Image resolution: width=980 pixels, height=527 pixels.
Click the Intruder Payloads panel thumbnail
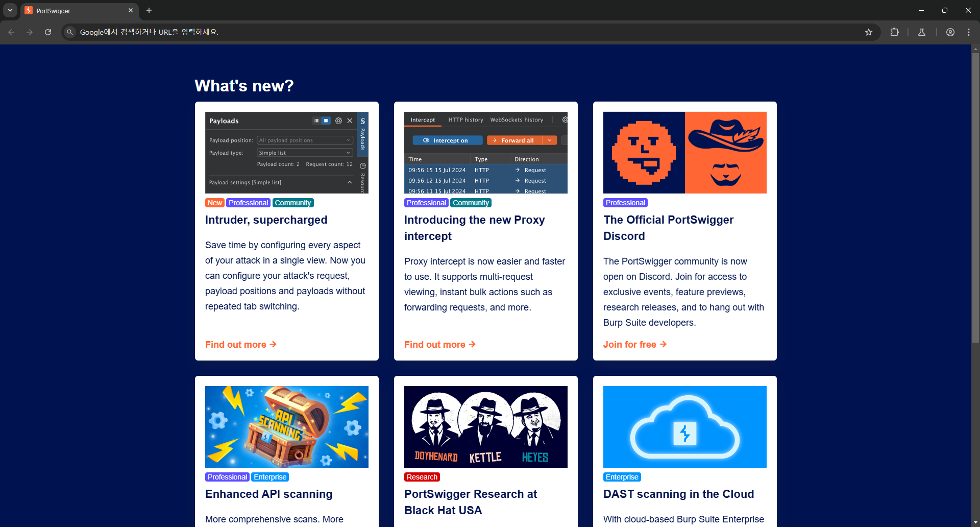point(287,153)
